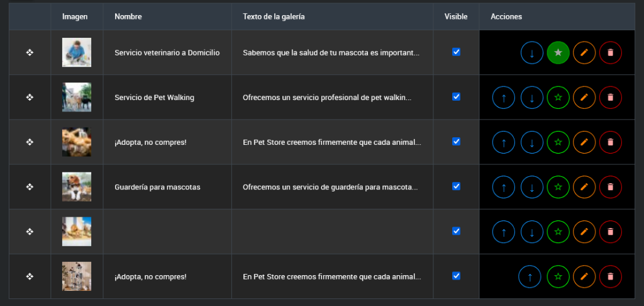Screen dimensions: 644x306
Task: Star the Servicio de Pet Walking entry
Action: 558,98
